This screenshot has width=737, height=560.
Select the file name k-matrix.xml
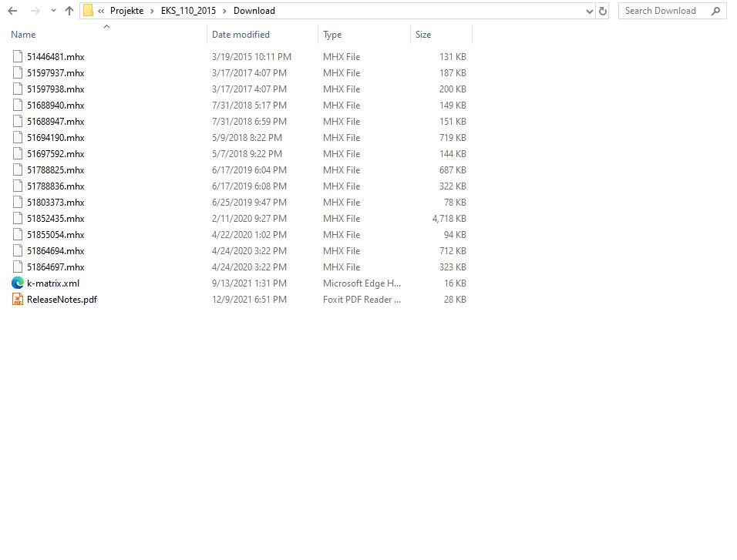pos(53,283)
